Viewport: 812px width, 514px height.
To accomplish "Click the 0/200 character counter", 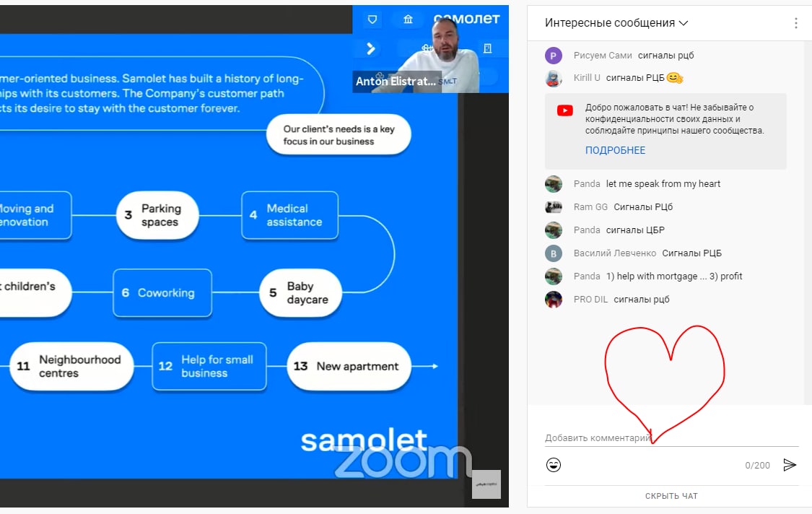I will (x=757, y=466).
